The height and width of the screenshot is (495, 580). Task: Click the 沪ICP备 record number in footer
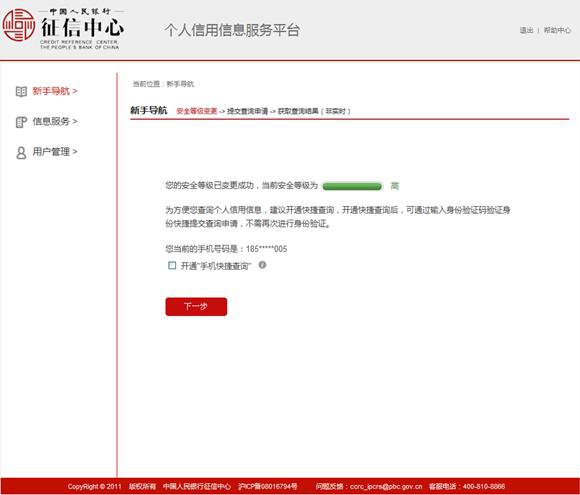pos(267,486)
